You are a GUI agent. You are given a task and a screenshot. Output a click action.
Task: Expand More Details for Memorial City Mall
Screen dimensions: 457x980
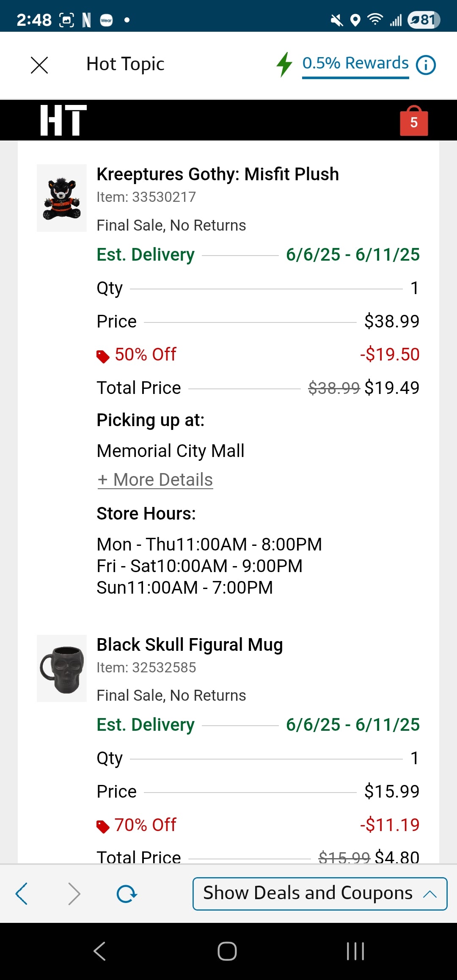(155, 480)
